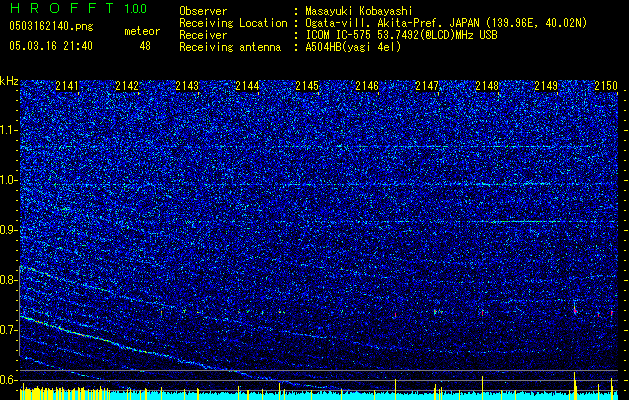
Task: Click the 2142 time marker
Action: click(127, 86)
